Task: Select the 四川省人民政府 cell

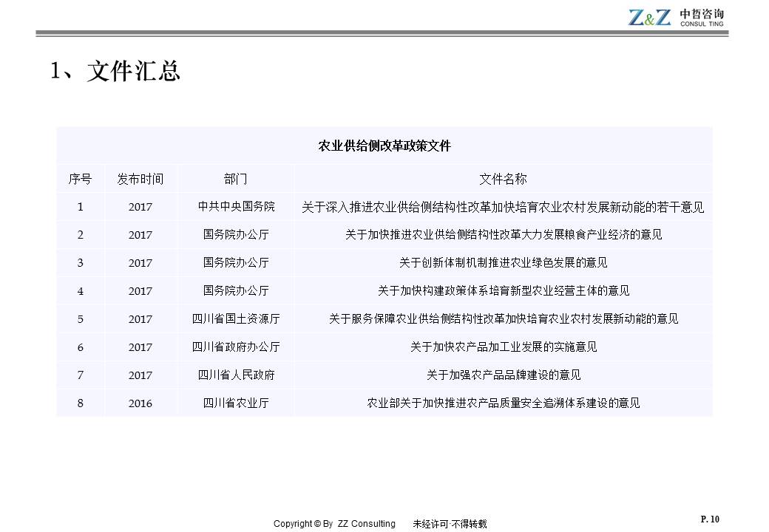Action: click(236, 375)
